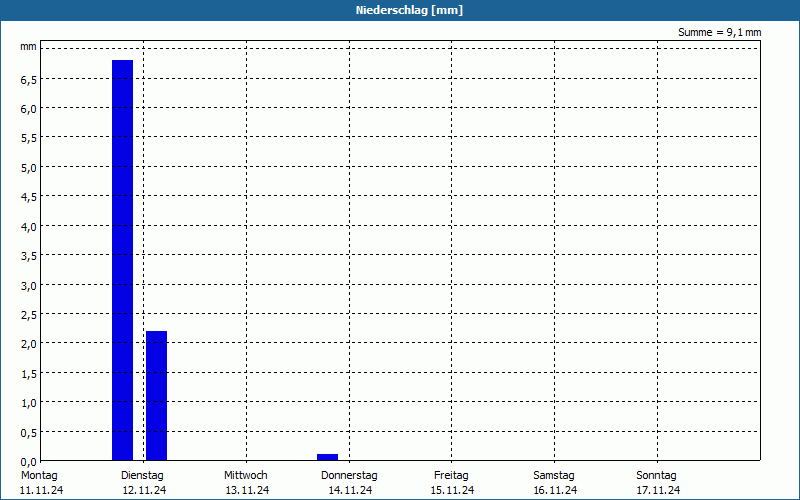Click the Dienstag axis label
The image size is (800, 500).
point(142,476)
